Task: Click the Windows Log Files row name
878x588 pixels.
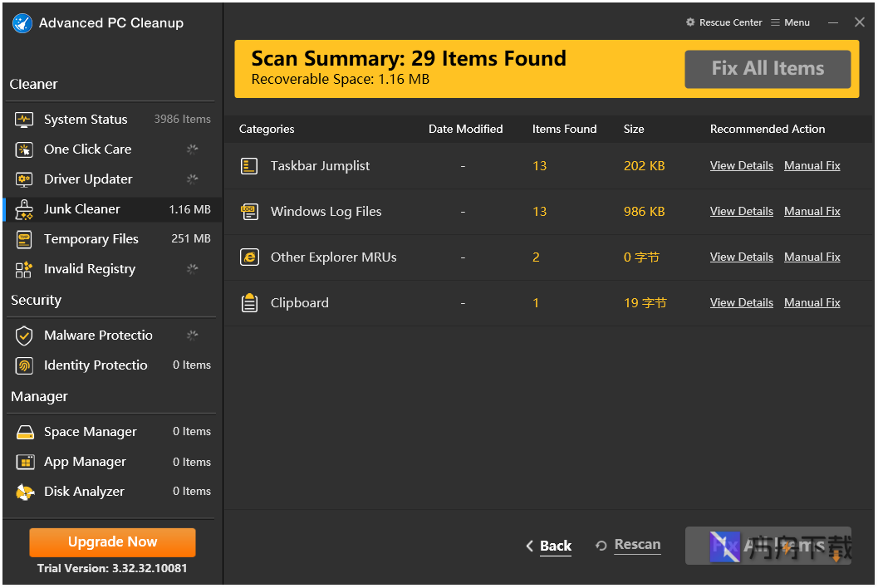Action: (x=326, y=212)
